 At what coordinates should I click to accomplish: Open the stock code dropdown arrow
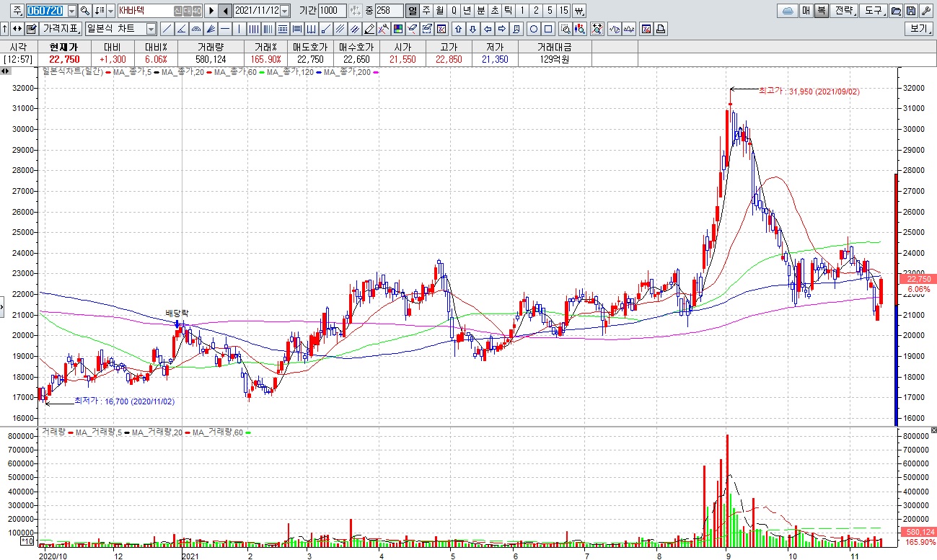pyautogui.click(x=72, y=11)
